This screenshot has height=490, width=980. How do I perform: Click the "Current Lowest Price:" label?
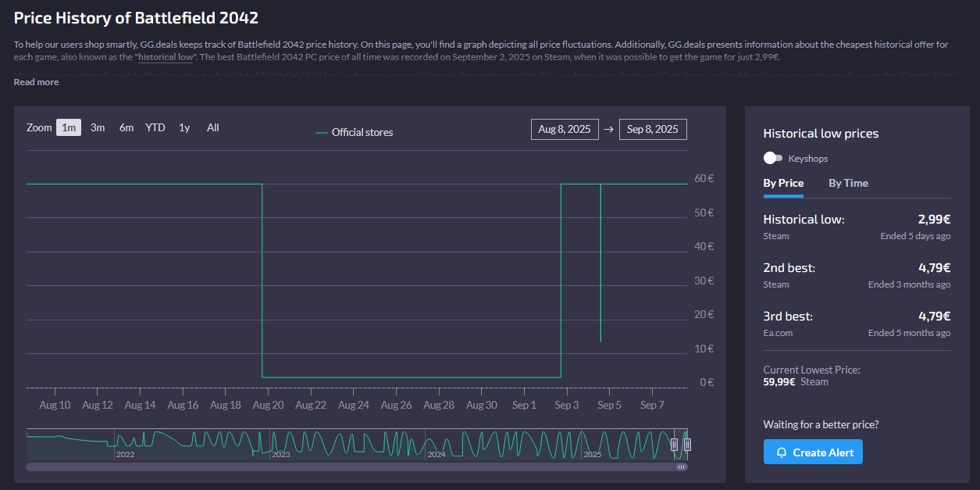(811, 370)
